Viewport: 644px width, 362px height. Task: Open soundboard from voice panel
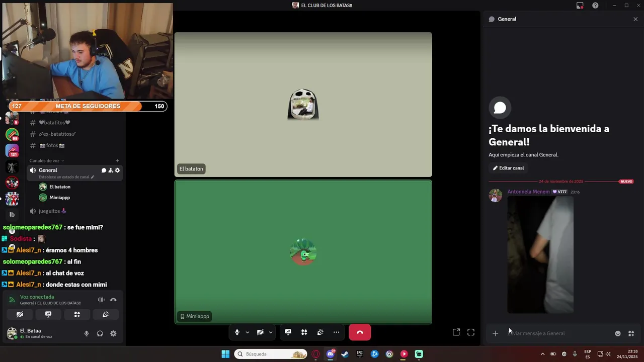(106, 314)
